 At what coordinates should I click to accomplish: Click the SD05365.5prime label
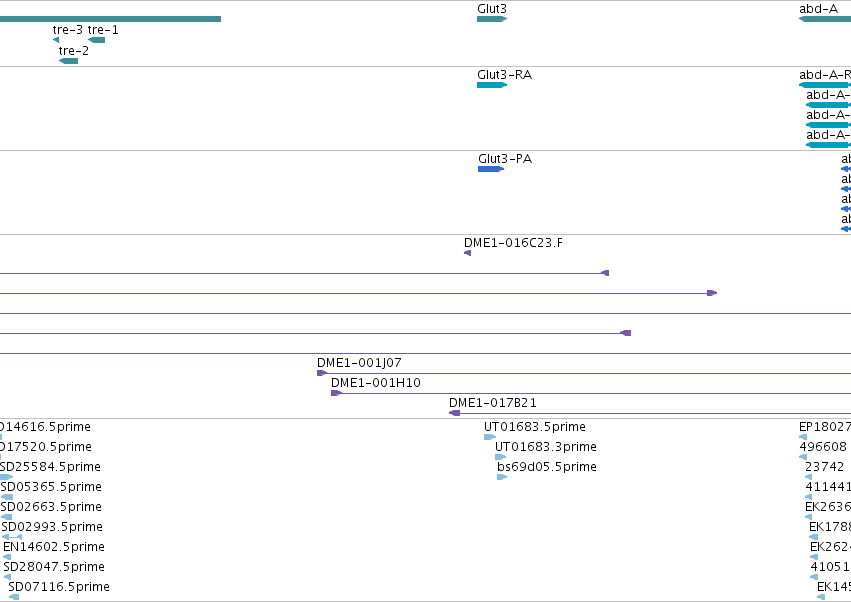tap(51, 487)
